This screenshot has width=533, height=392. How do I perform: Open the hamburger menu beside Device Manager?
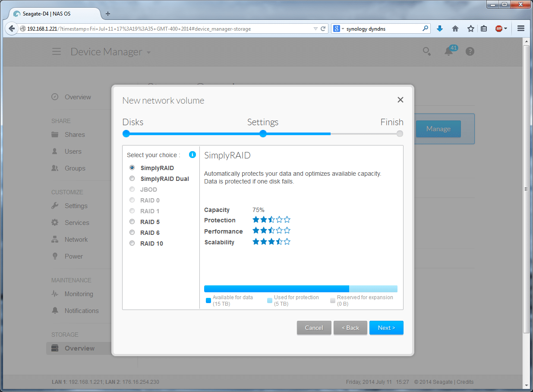coord(57,52)
